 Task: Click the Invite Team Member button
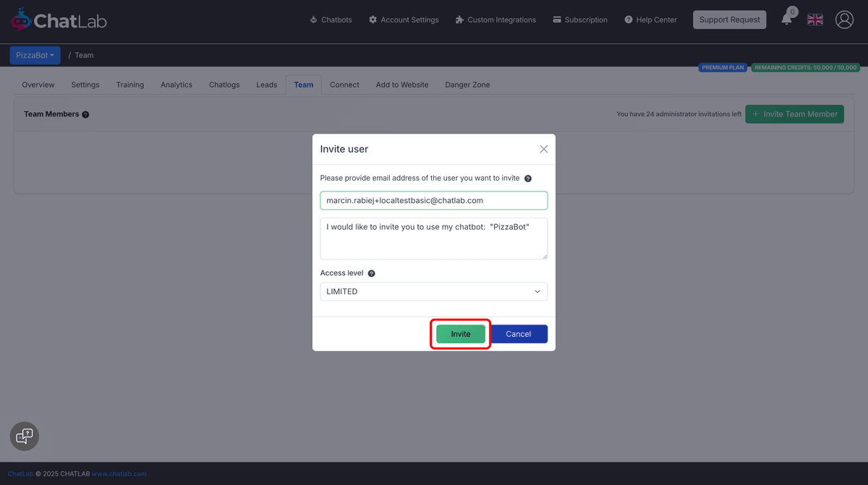tap(794, 113)
